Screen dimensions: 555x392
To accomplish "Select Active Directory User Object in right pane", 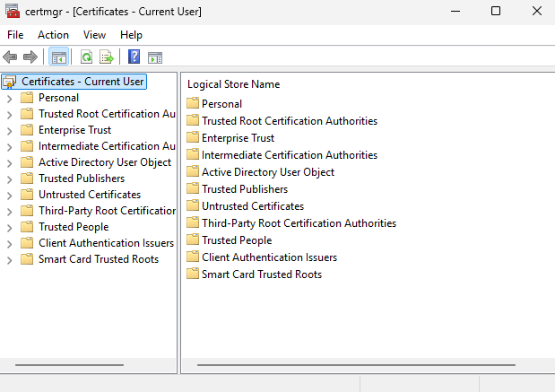I will (x=268, y=171).
